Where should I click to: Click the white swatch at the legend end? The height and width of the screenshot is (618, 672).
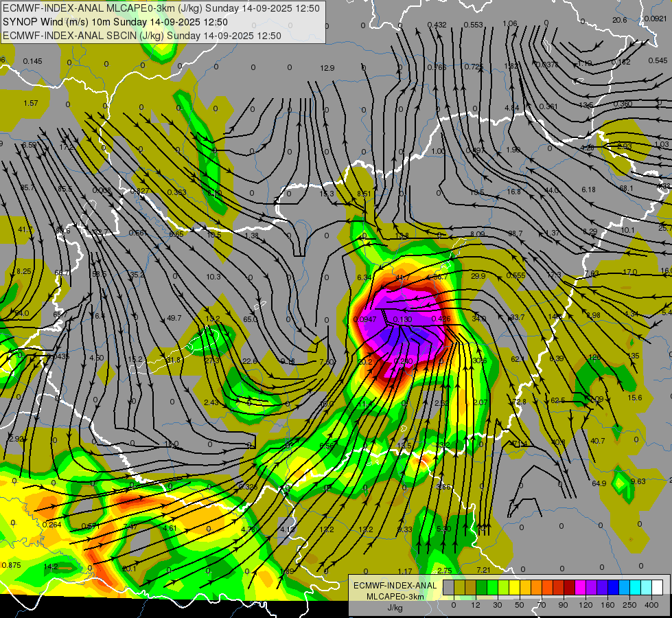(658, 587)
